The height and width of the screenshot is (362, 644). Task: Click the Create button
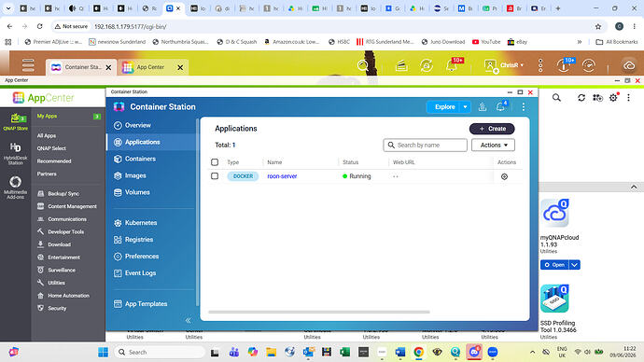click(492, 129)
